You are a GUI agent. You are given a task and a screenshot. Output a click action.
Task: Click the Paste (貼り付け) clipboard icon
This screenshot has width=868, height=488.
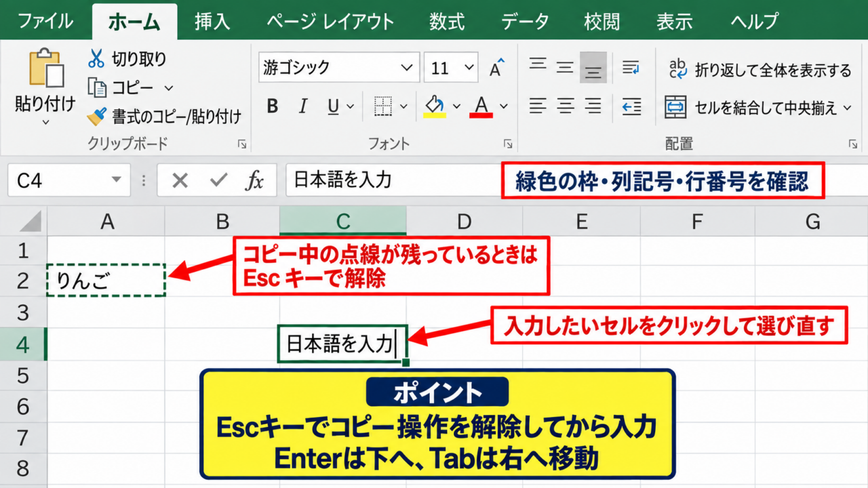tap(46, 68)
